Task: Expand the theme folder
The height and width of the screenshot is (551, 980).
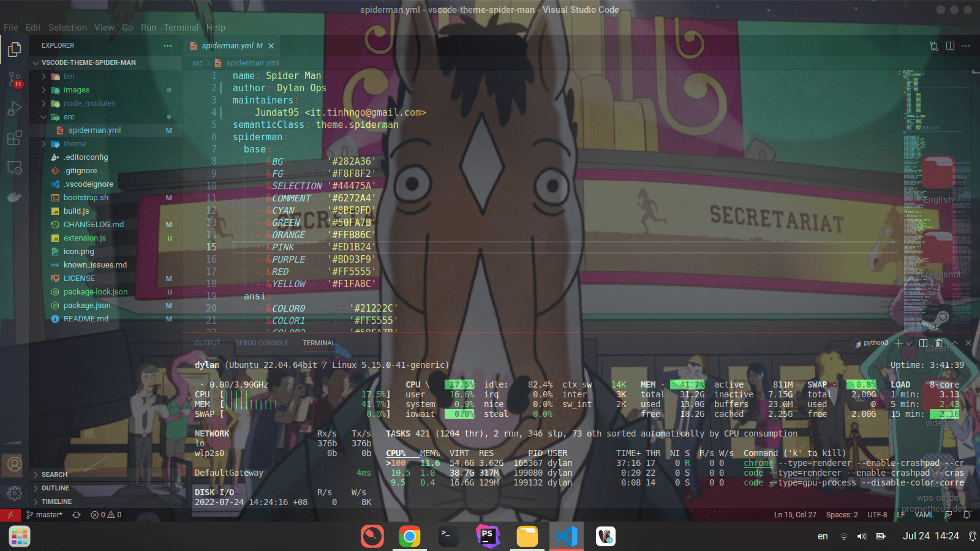Action: click(x=105, y=144)
